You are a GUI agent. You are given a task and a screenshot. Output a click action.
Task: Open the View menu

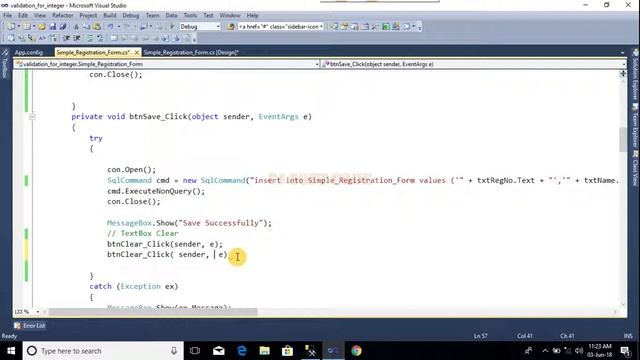pos(40,16)
